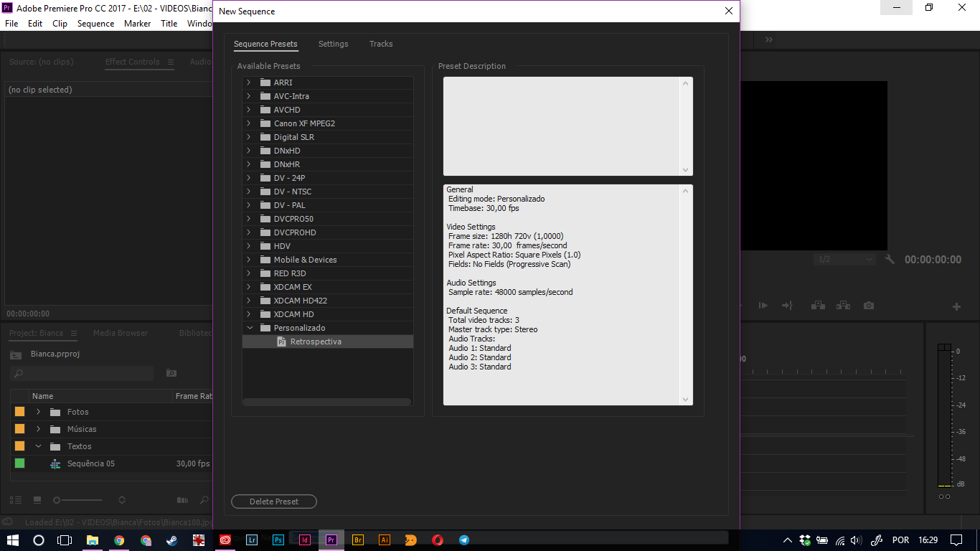Select the DVCPROHD preset folder
This screenshot has width=980, height=551.
pos(328,232)
